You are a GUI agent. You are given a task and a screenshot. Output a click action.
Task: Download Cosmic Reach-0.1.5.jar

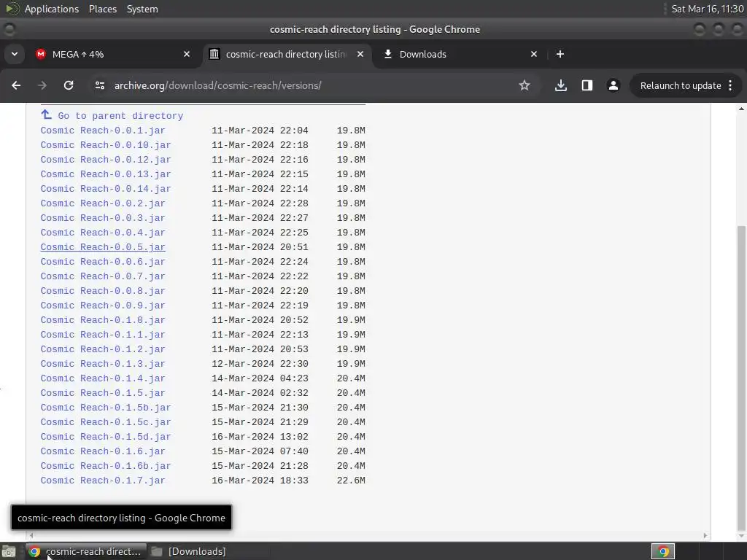102,393
